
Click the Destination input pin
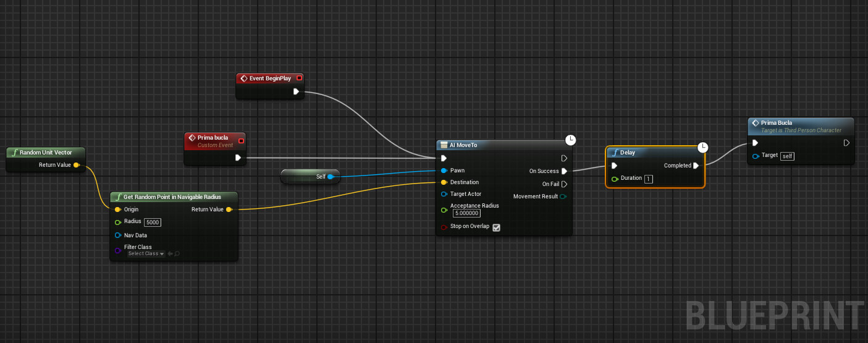click(444, 182)
